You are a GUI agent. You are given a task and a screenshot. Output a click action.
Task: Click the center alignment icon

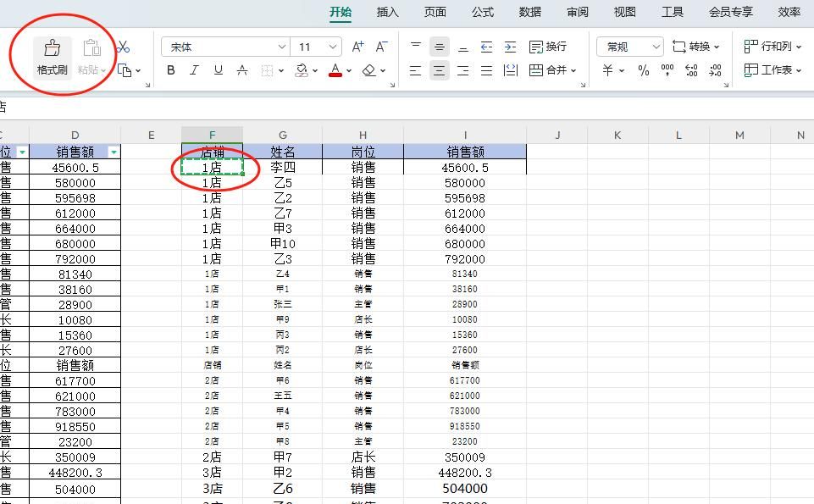click(439, 70)
